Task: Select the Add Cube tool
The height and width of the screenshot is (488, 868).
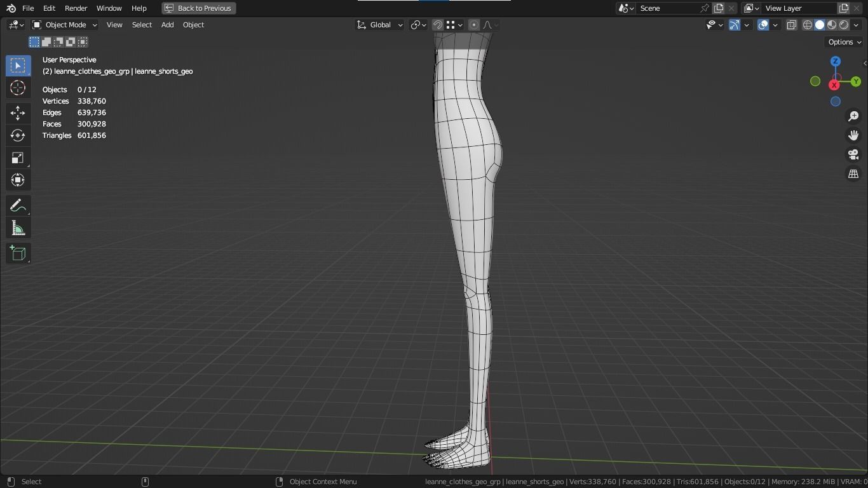Action: pos(18,254)
